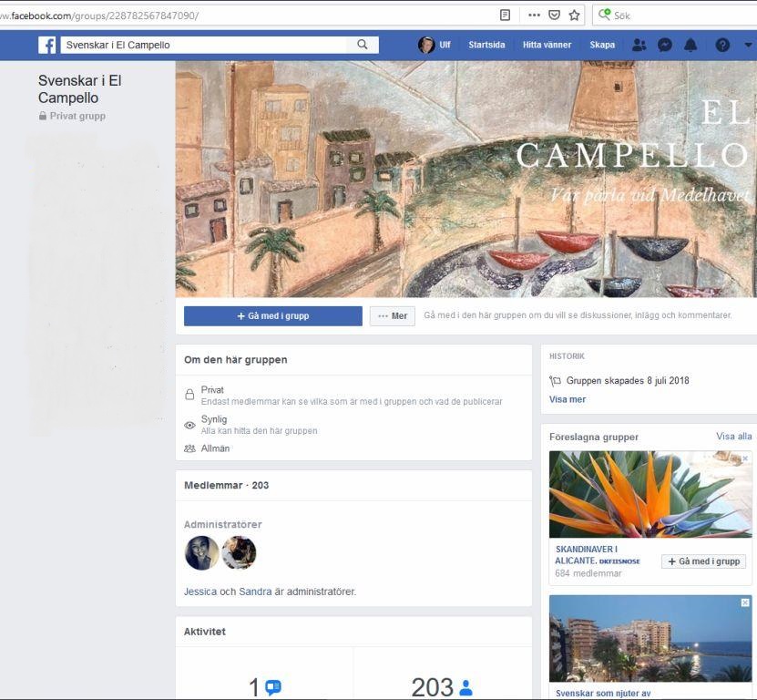Expand the account dropdown arrow

(x=748, y=45)
